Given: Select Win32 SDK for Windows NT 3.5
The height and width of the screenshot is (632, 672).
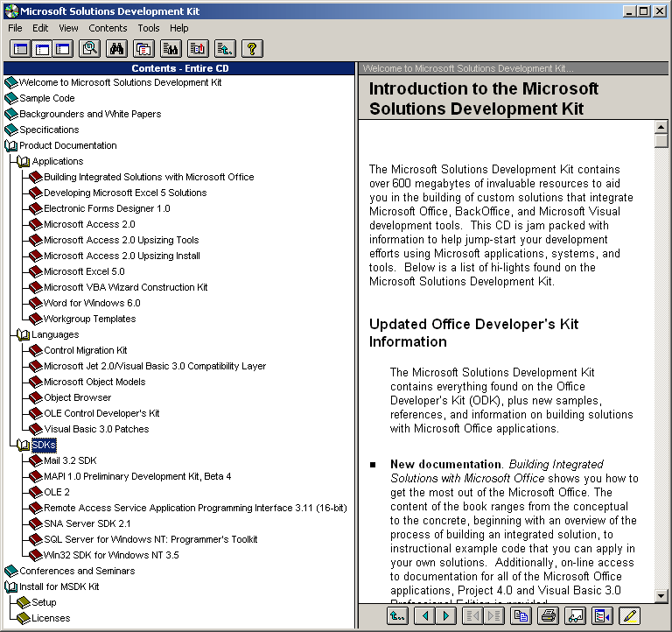Looking at the screenshot, I should click(111, 555).
